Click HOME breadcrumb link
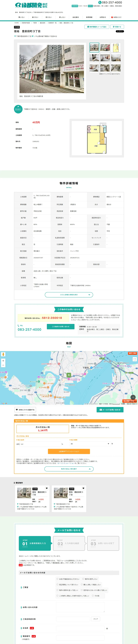Viewport: 138px width, 644px height. pos(17,23)
